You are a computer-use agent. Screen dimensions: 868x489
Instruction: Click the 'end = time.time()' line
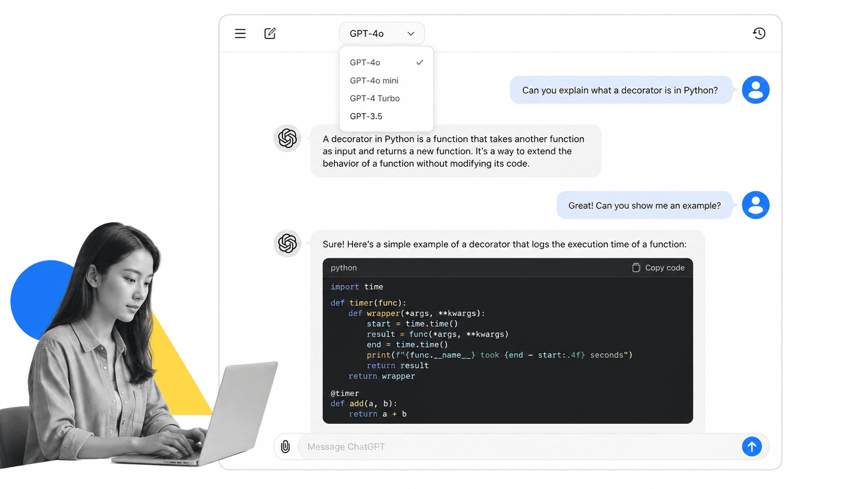pyautogui.click(x=407, y=345)
